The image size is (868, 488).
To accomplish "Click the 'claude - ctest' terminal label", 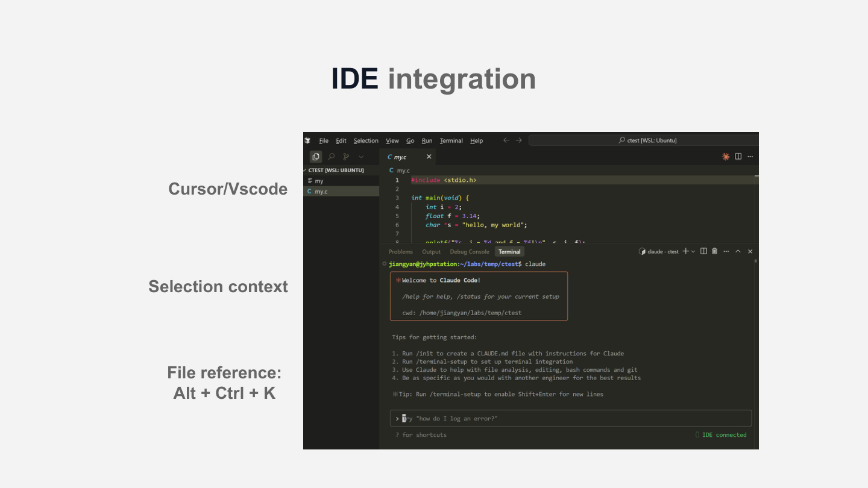I will [659, 252].
